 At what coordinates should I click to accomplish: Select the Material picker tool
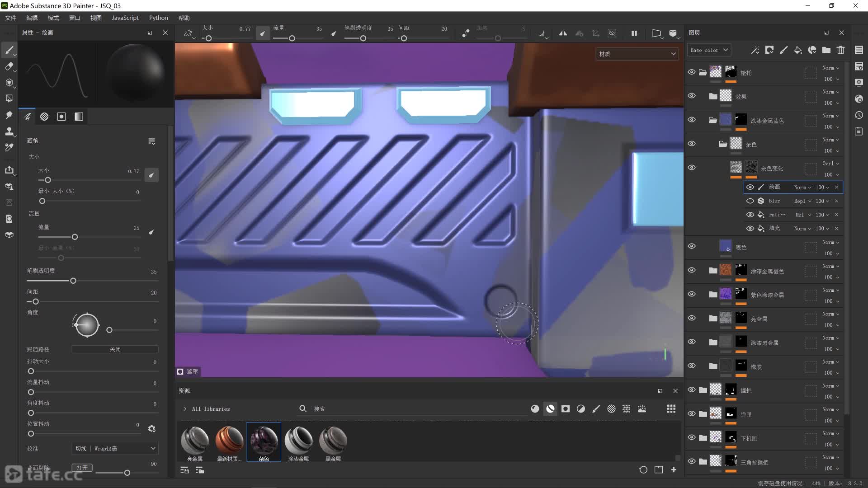pos(9,147)
